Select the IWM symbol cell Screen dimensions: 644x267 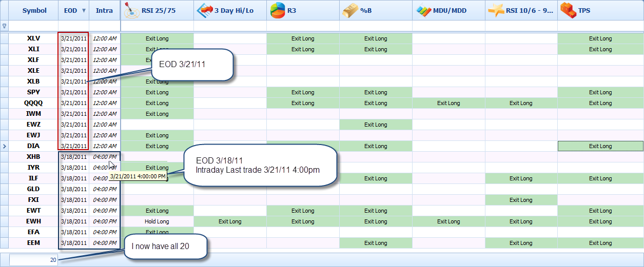point(33,114)
